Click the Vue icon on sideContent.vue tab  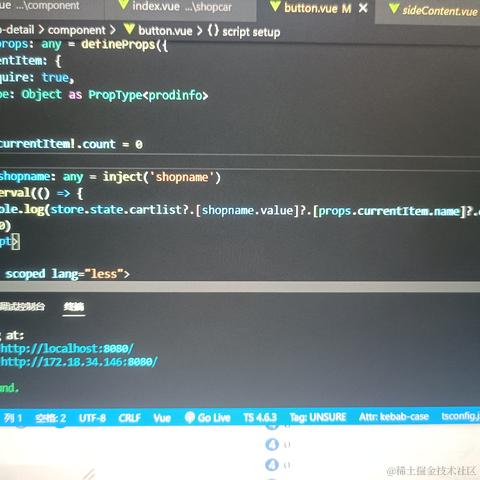tap(394, 8)
